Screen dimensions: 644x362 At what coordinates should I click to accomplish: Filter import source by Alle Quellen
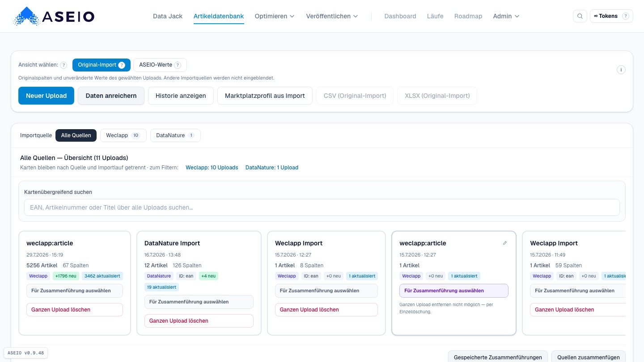point(76,135)
